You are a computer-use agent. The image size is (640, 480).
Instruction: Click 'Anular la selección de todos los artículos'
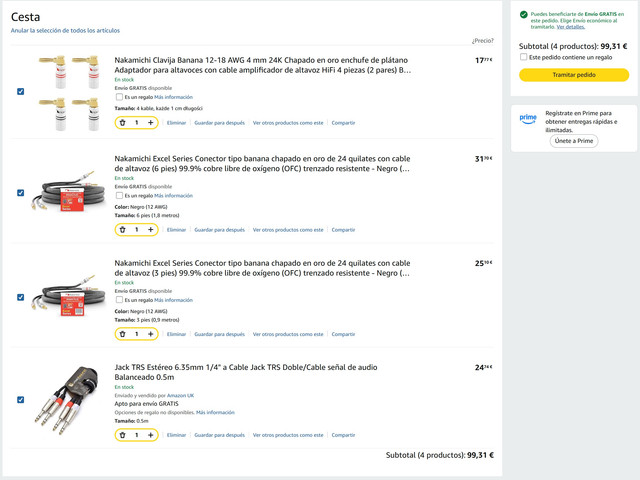[x=65, y=31]
